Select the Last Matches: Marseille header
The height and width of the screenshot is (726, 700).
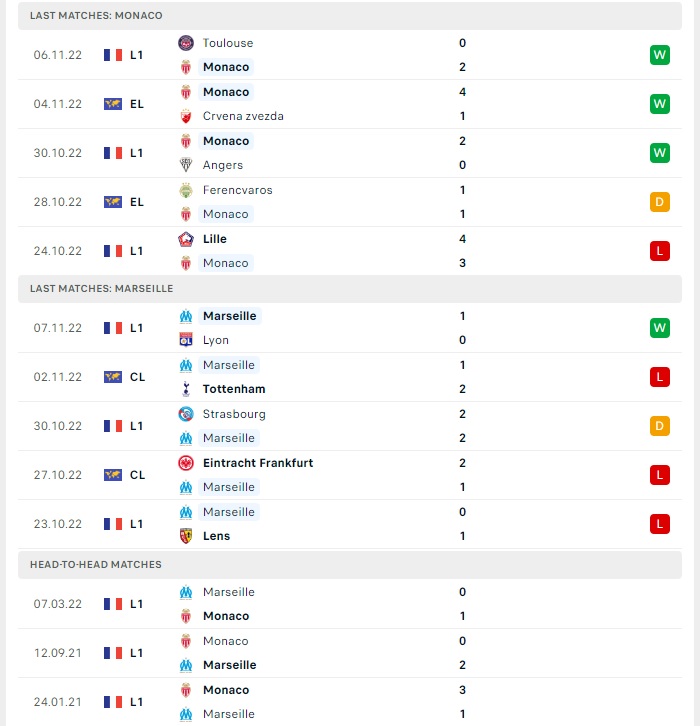coord(350,288)
